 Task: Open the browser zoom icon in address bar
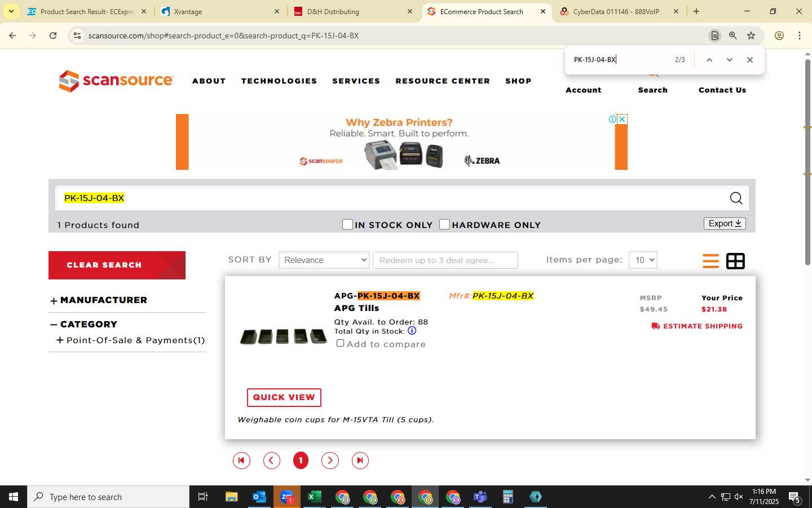[x=732, y=36]
